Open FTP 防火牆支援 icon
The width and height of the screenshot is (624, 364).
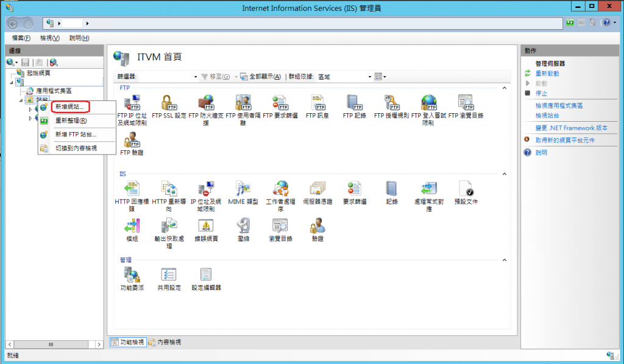click(206, 110)
